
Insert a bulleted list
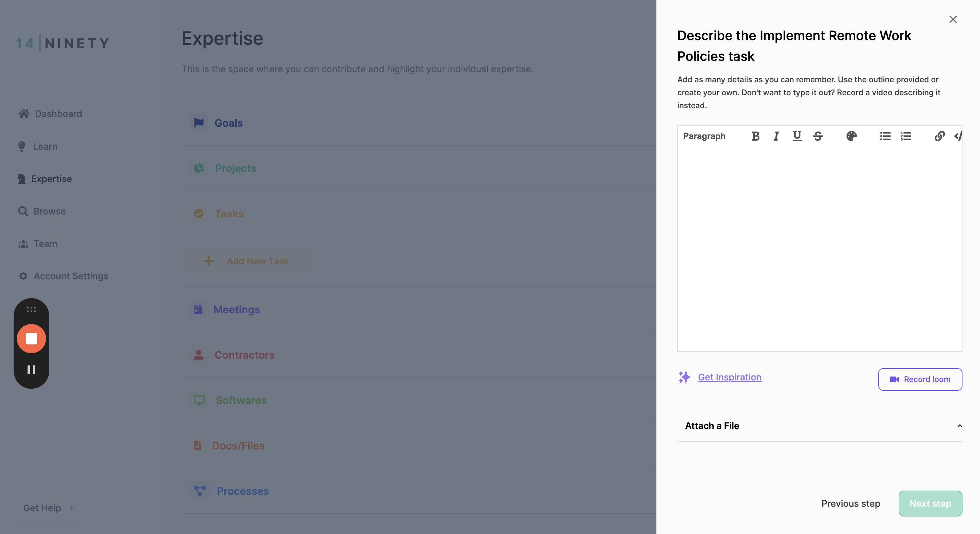885,136
